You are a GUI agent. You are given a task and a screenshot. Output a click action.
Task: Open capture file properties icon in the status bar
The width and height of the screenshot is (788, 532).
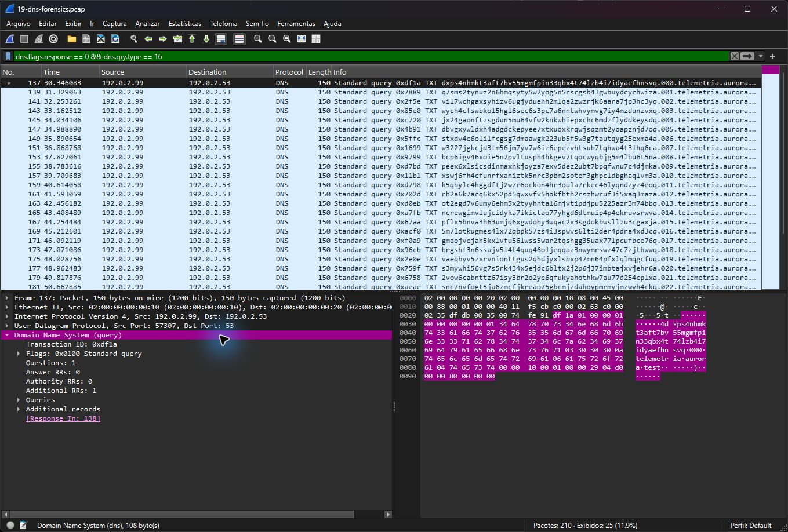click(x=24, y=525)
